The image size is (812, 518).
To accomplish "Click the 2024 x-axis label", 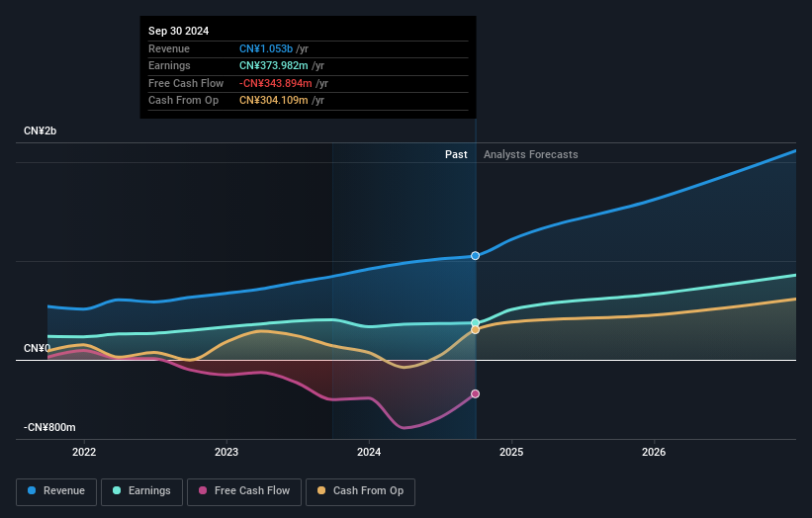I will (369, 452).
